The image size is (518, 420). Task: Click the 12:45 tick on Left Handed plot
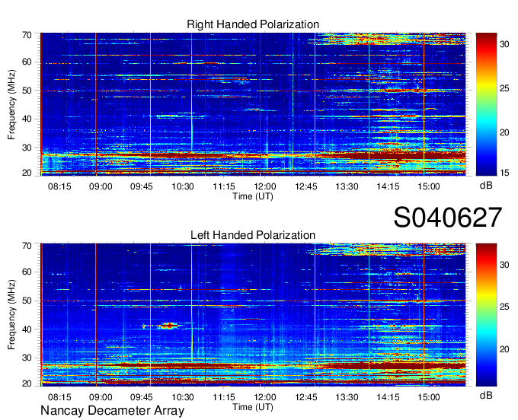306,397
